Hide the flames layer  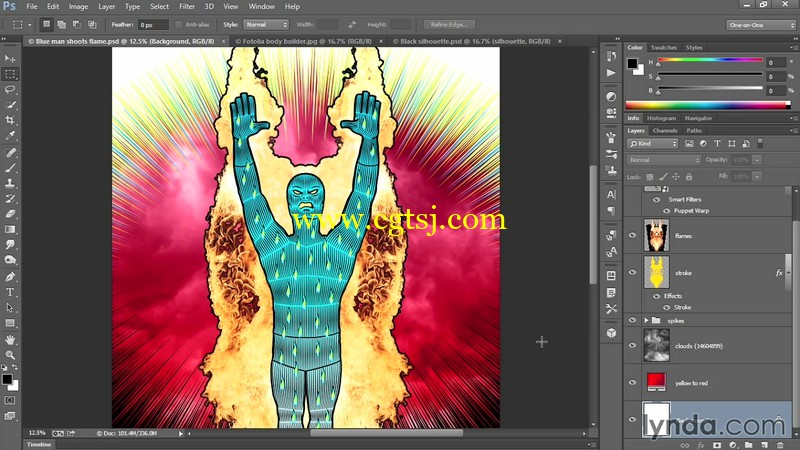(x=633, y=235)
